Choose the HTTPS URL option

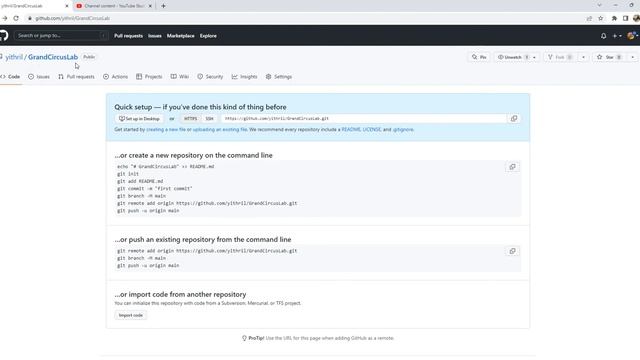[190, 119]
